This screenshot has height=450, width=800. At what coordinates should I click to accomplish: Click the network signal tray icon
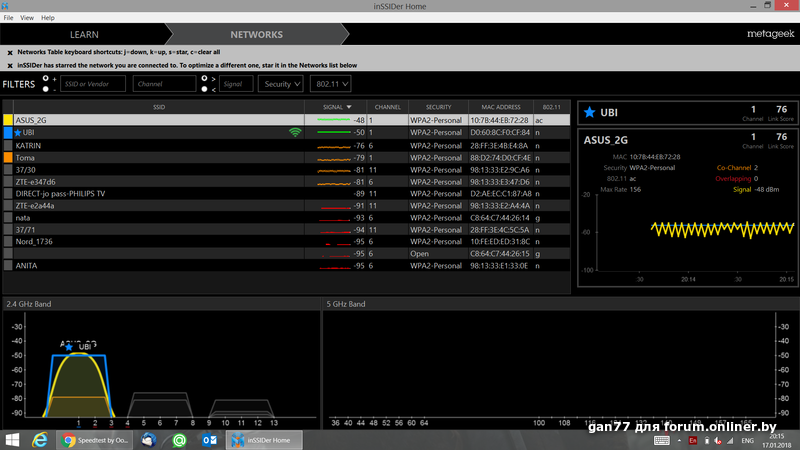tap(730, 440)
